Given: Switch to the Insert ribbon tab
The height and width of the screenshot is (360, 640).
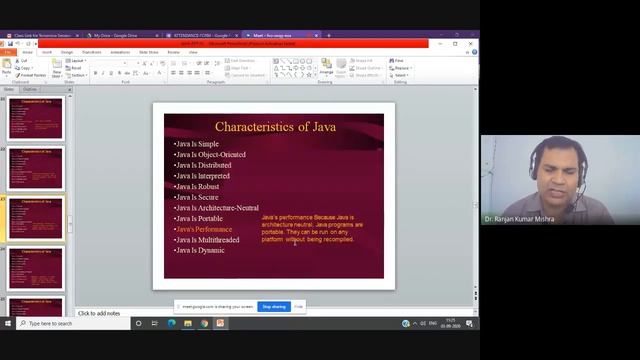Looking at the screenshot, I should tap(47, 52).
